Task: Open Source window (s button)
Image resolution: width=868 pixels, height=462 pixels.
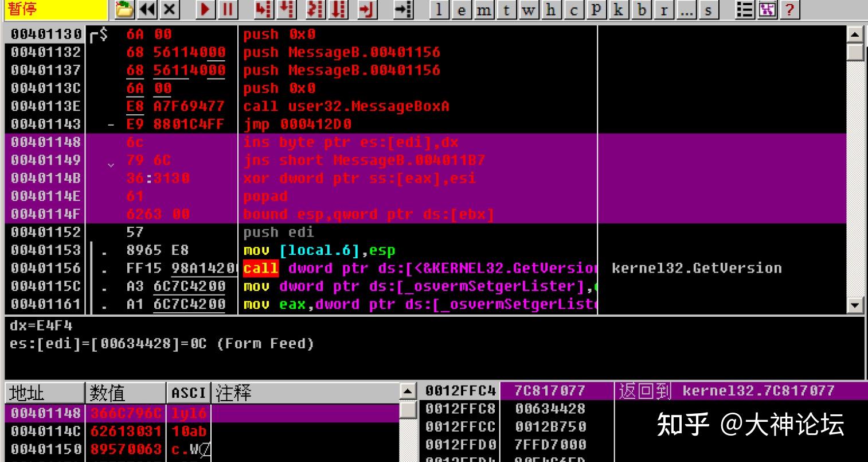Action: click(x=708, y=10)
